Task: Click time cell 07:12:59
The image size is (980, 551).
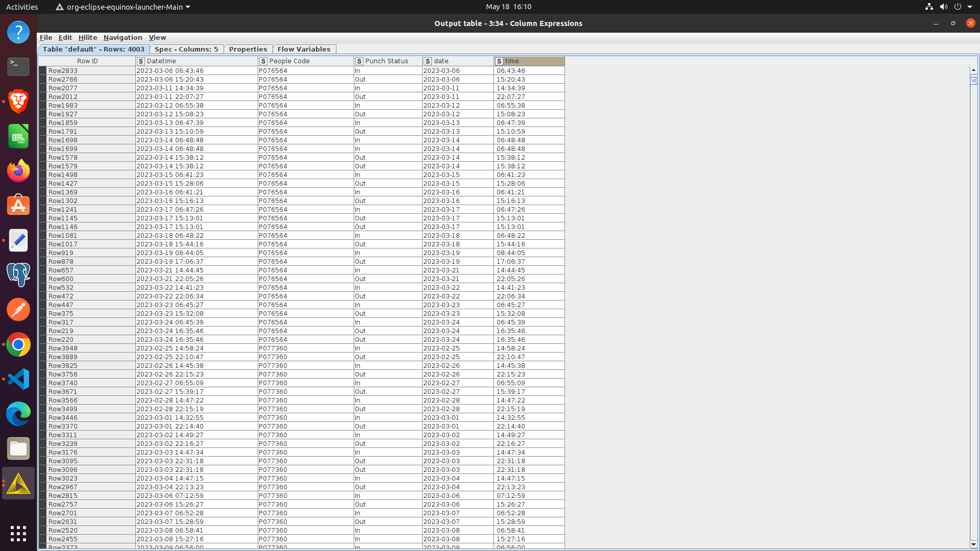Action: (529, 496)
